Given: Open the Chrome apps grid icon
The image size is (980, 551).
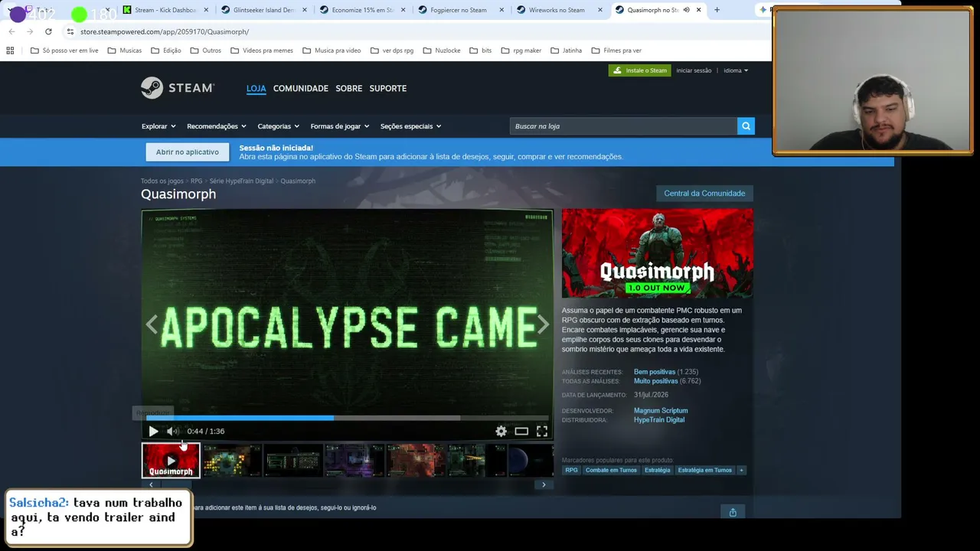Looking at the screenshot, I should pos(10,51).
